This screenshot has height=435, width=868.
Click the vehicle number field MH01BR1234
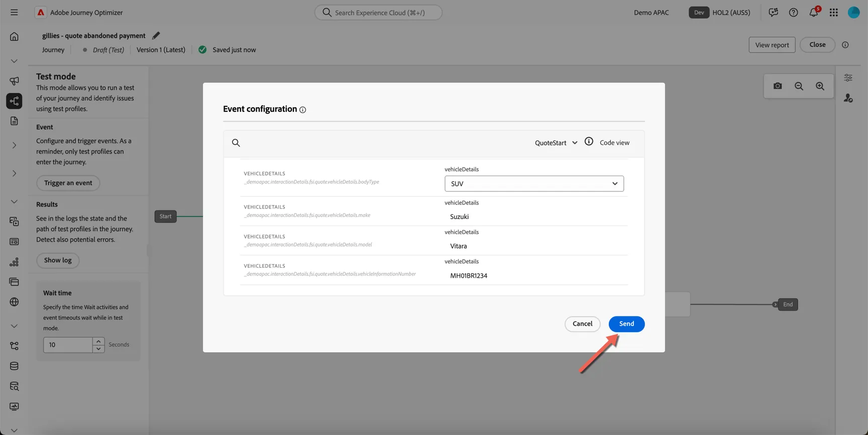[x=534, y=276]
